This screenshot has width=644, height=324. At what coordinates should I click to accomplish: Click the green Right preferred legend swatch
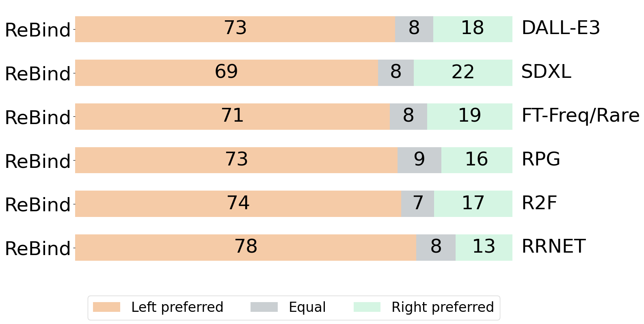(x=367, y=307)
